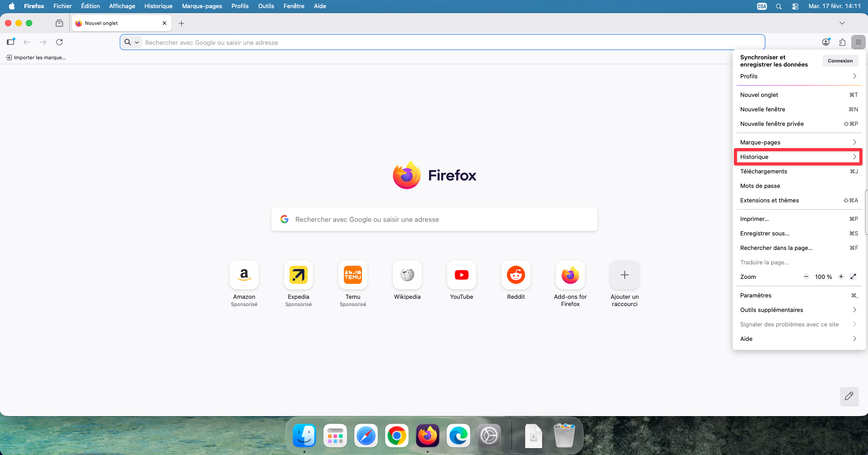Open the Downloads stack in the Dock
Viewport: 868px width, 455px height.
coord(534,436)
